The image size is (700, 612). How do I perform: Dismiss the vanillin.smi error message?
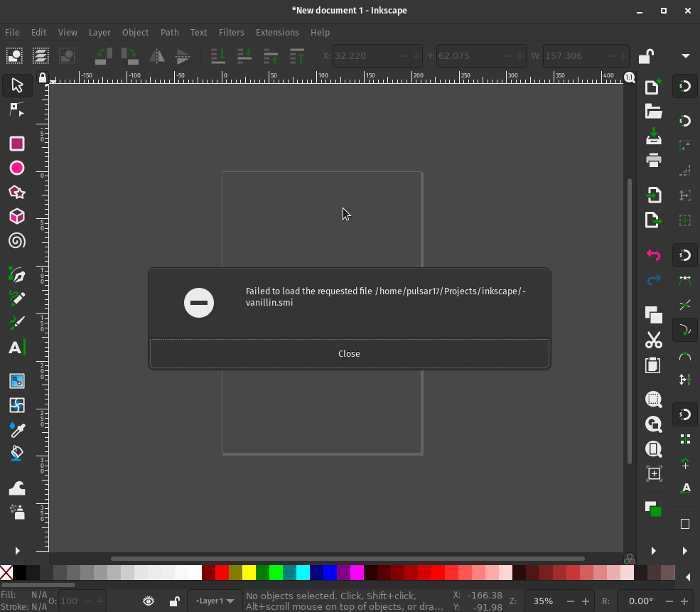pyautogui.click(x=349, y=353)
